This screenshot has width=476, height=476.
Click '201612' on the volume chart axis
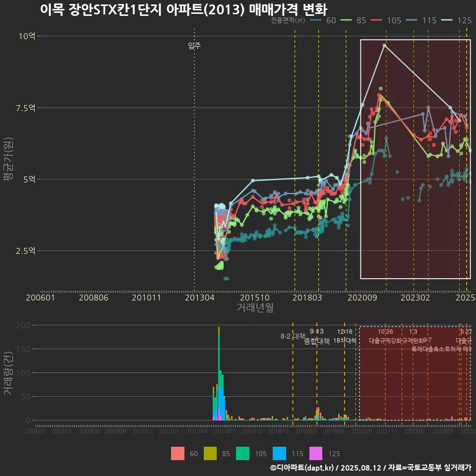pos(278,431)
